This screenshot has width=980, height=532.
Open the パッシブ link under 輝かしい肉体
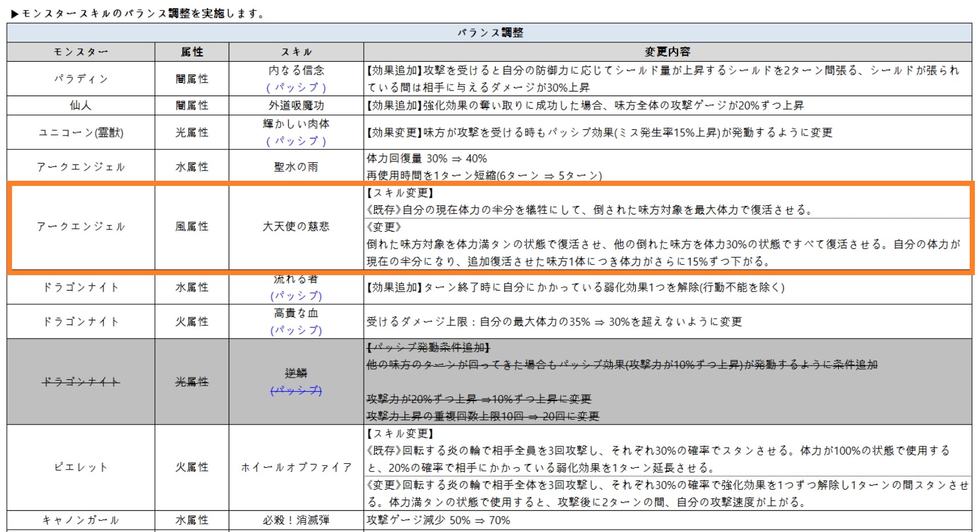click(x=296, y=141)
